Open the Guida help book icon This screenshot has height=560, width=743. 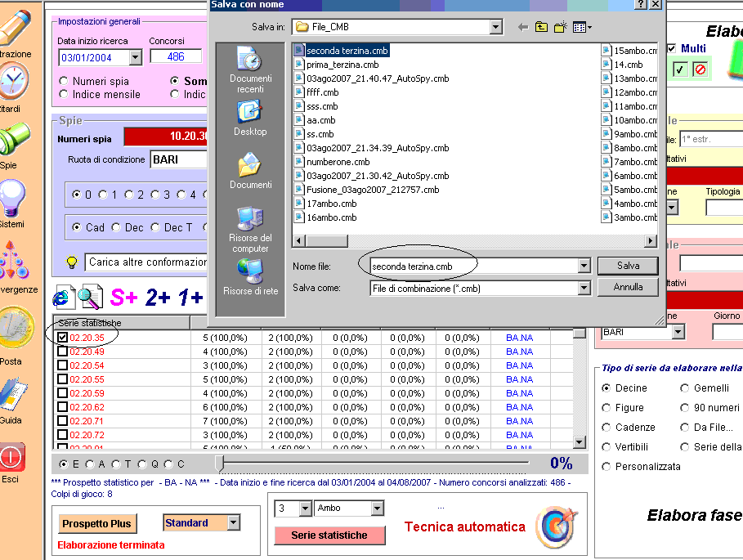pos(13,393)
